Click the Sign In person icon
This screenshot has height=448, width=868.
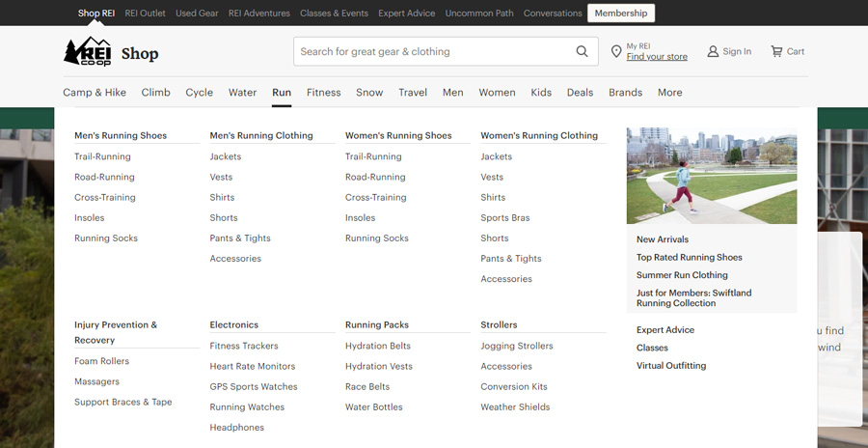pyautogui.click(x=713, y=51)
